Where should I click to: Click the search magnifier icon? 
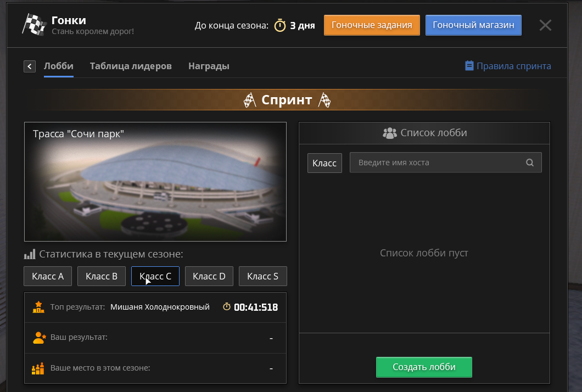530,163
